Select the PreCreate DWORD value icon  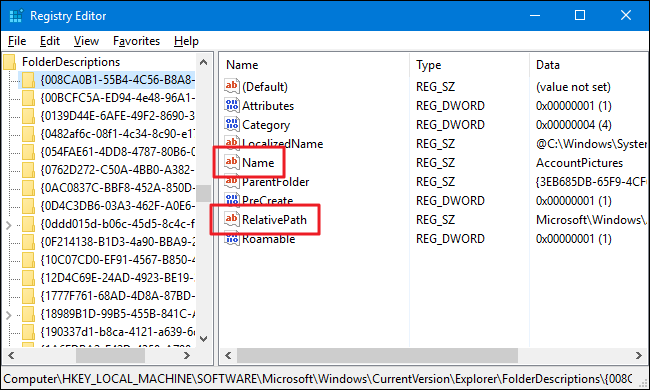point(232,200)
